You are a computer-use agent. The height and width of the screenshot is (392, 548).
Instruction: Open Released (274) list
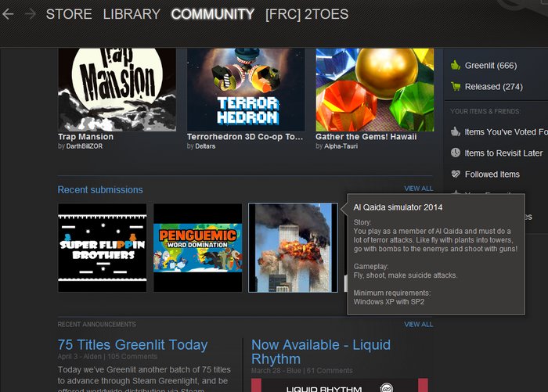(493, 87)
